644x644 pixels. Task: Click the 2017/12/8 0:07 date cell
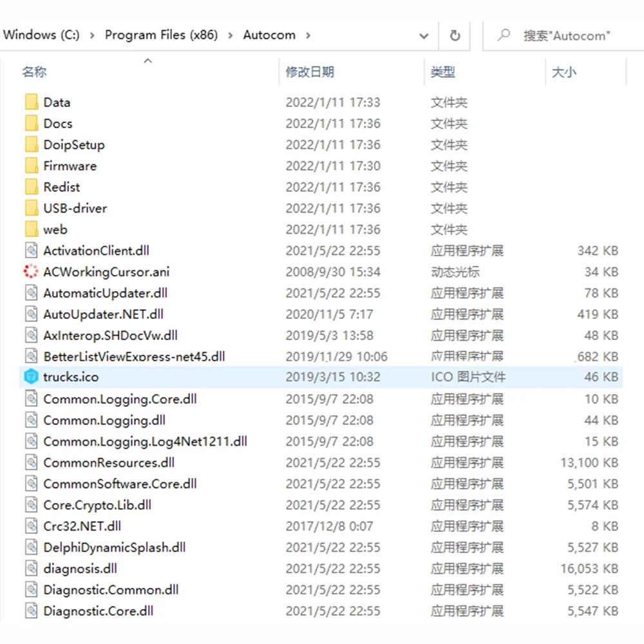tap(329, 526)
